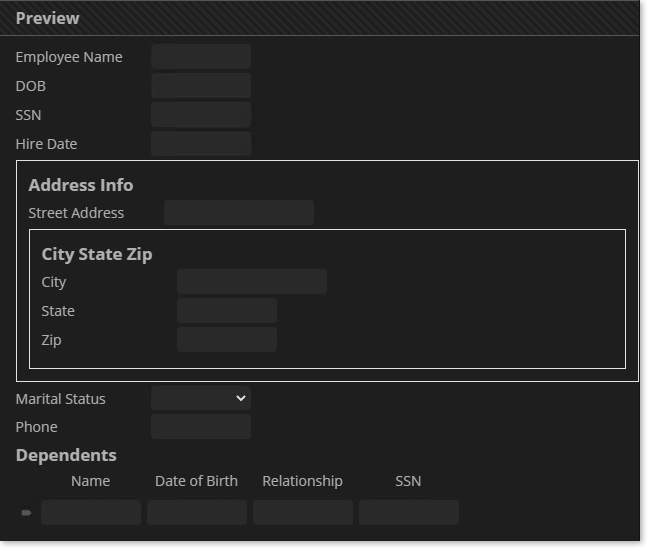This screenshot has width=648, height=549.
Task: Click the dependent Relationship cell
Action: click(303, 513)
